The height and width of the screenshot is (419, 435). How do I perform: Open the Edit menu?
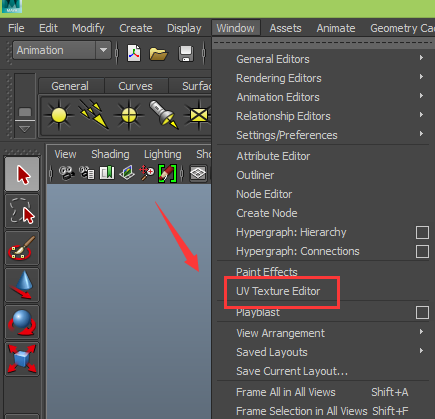(x=48, y=28)
